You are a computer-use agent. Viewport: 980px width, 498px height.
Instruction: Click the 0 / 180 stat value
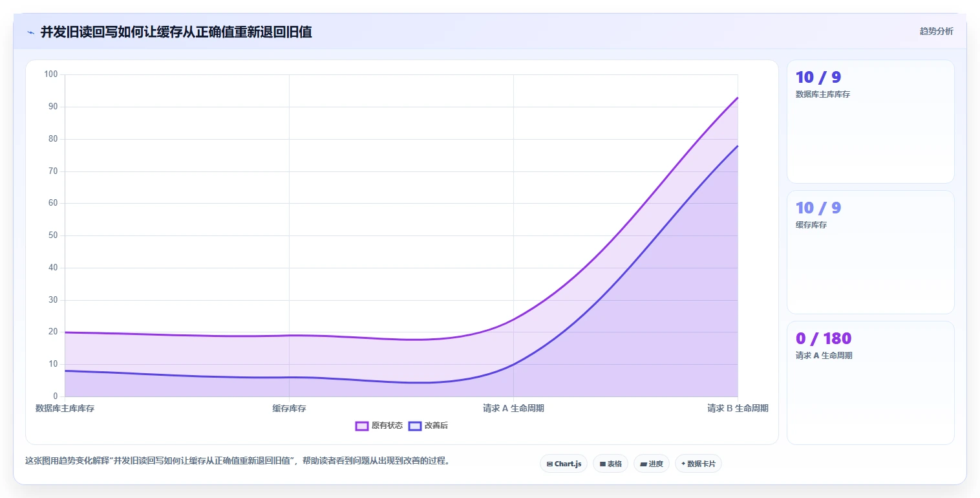click(x=824, y=339)
